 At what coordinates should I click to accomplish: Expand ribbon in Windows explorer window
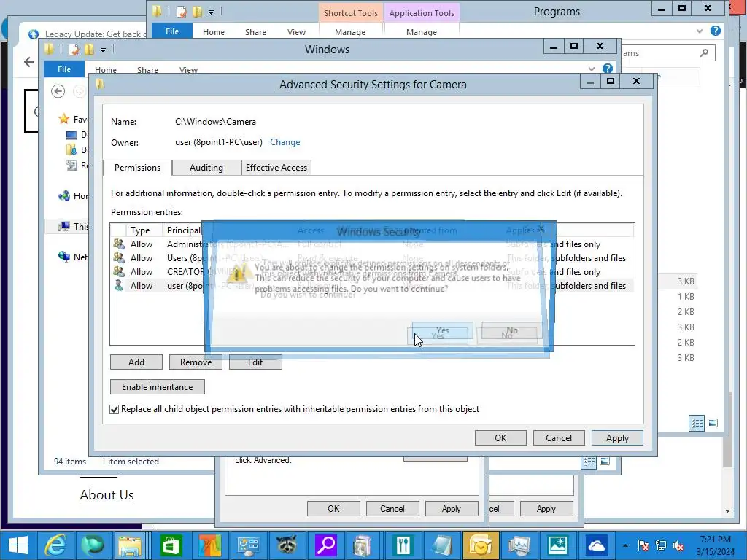[x=591, y=69]
